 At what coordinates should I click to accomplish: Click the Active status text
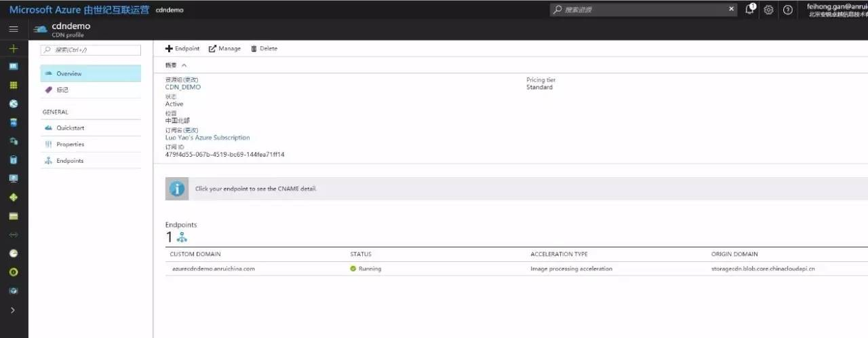point(174,104)
